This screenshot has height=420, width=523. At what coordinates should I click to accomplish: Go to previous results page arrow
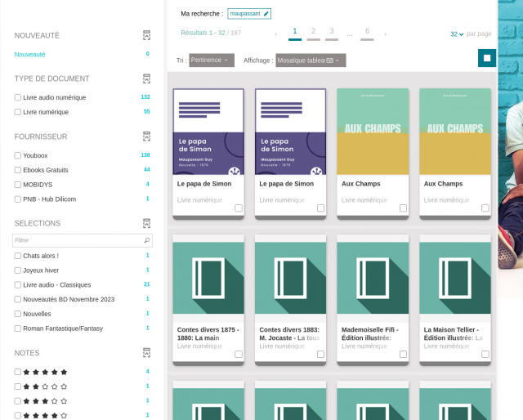click(276, 34)
